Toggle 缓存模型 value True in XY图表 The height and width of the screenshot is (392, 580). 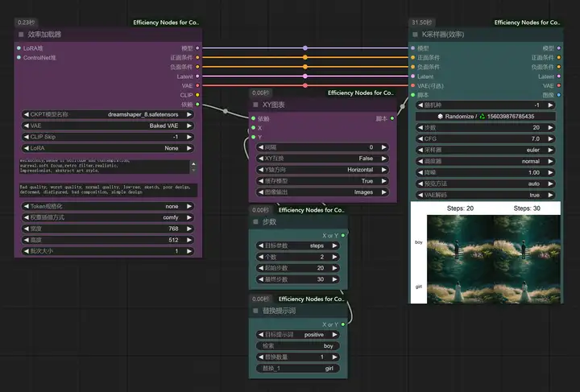point(322,181)
